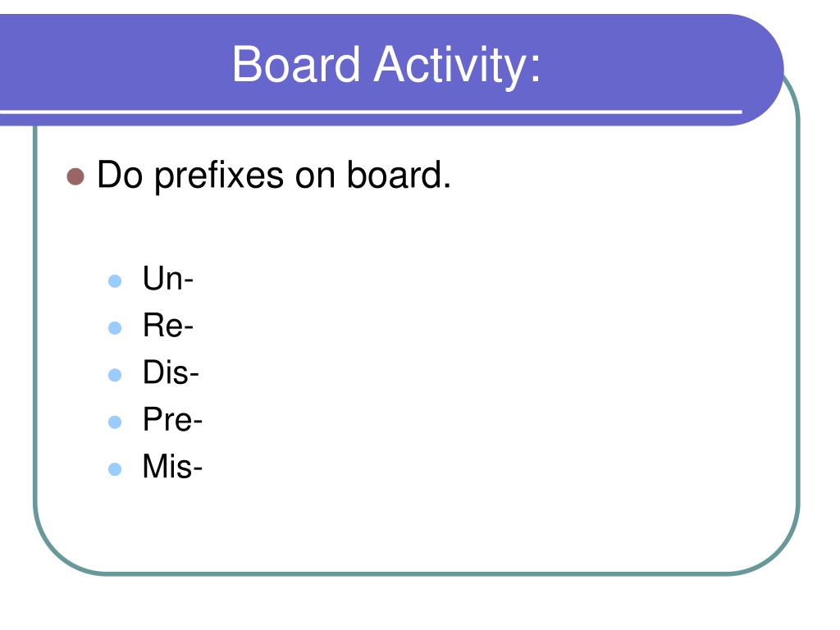Select the blue bullet next to Un-
The image size is (840, 630).
click(115, 281)
